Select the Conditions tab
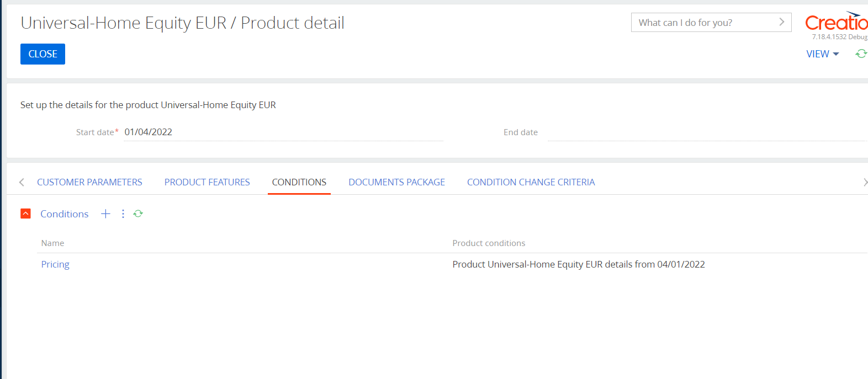 point(299,182)
